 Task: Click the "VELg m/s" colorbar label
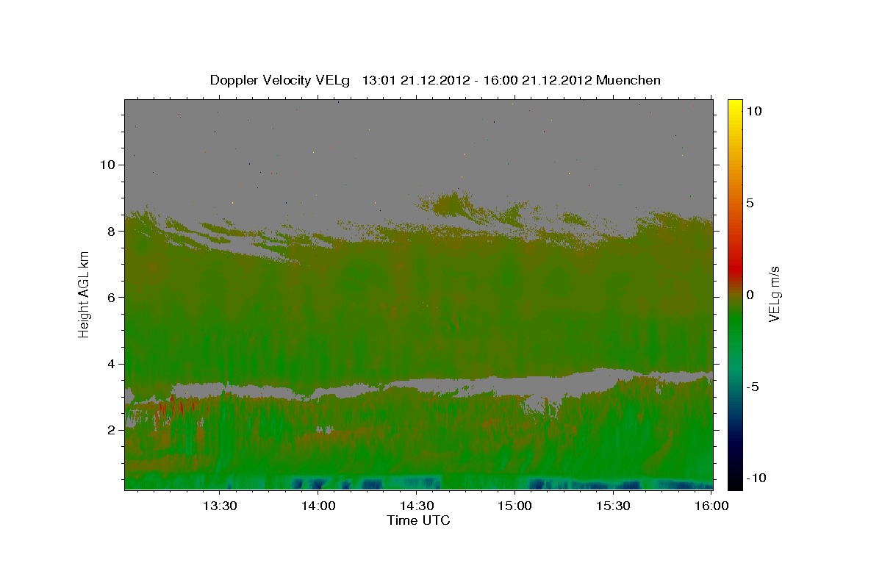coord(774,294)
